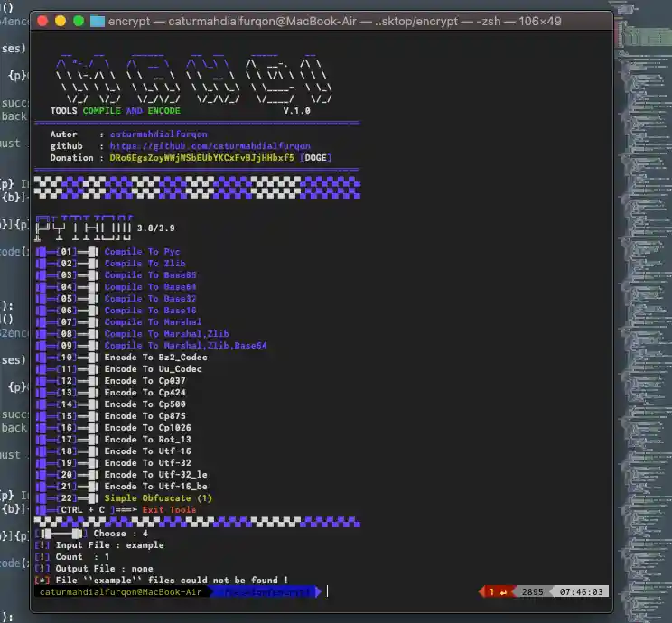Screen dimensions: 672x623
Task: Close the encrypt terminal window
Action: [42, 21]
